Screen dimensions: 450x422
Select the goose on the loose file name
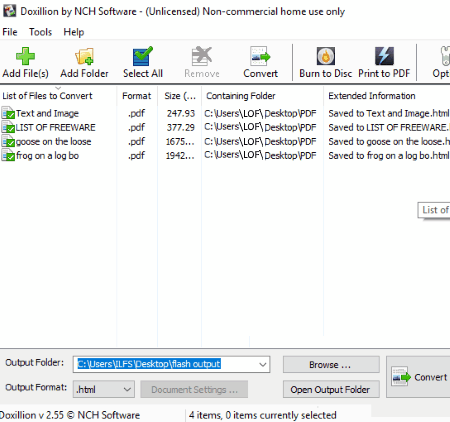coord(53,142)
